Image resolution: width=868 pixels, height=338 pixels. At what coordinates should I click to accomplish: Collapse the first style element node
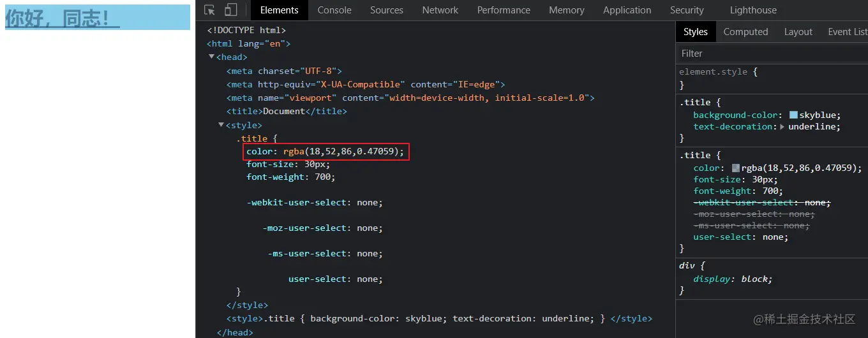pos(221,125)
